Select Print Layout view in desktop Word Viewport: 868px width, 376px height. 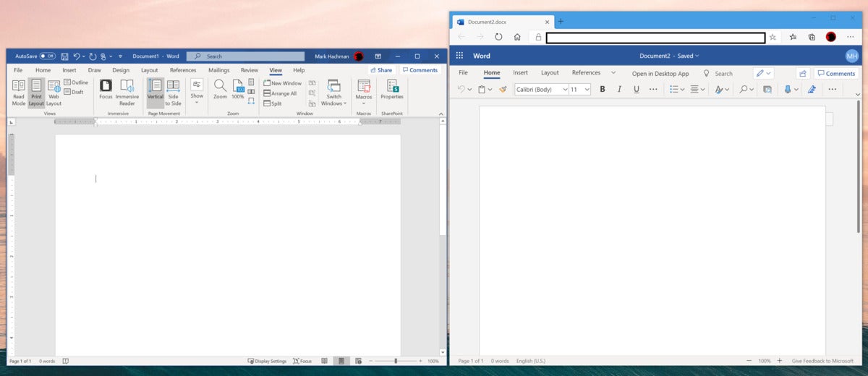coord(36,93)
